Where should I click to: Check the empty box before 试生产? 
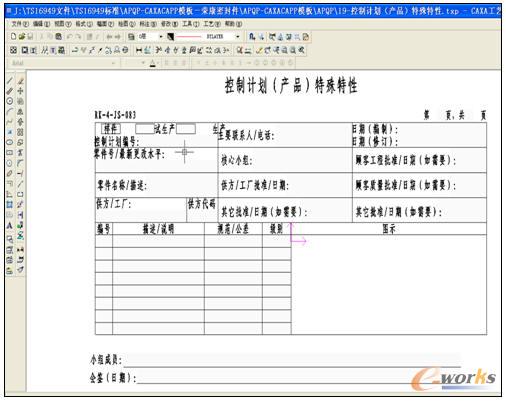[144, 128]
